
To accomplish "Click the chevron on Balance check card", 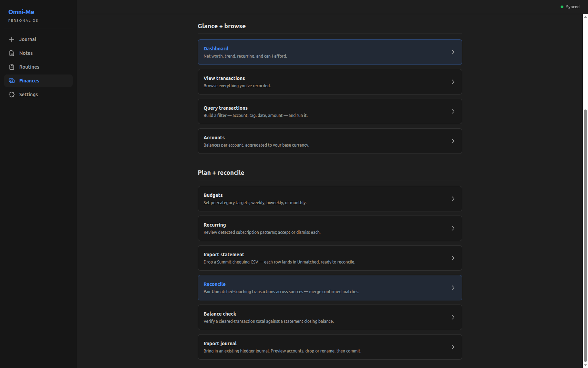I will point(453,317).
